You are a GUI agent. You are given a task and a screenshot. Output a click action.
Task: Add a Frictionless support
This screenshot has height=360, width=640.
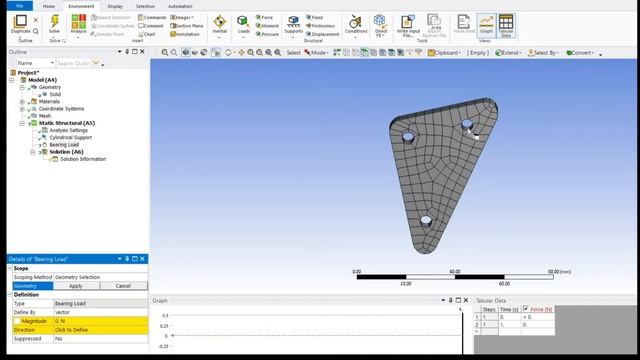click(320, 26)
